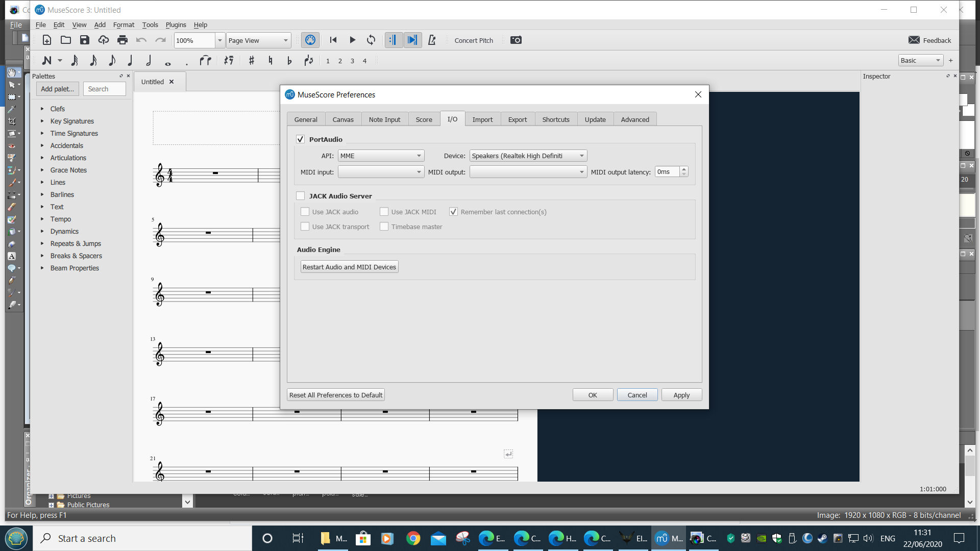Check the Timebase master option
Image resolution: width=980 pixels, height=551 pixels.
coord(384,227)
